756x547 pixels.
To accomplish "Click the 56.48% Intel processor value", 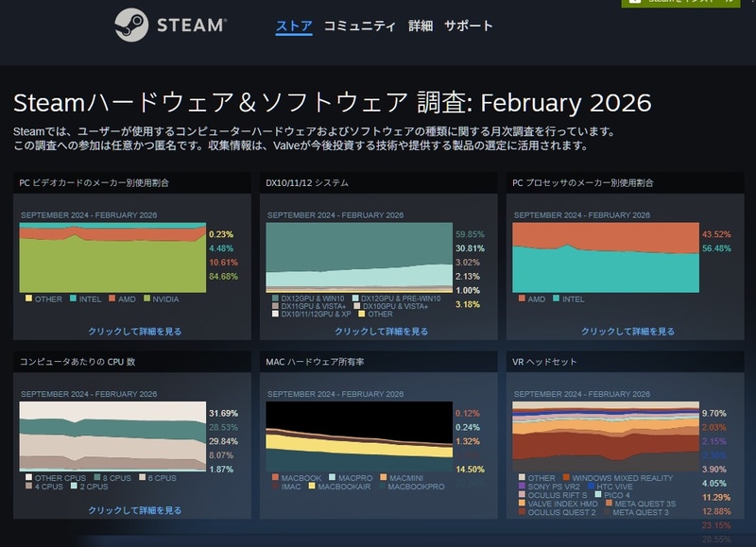I will 716,248.
